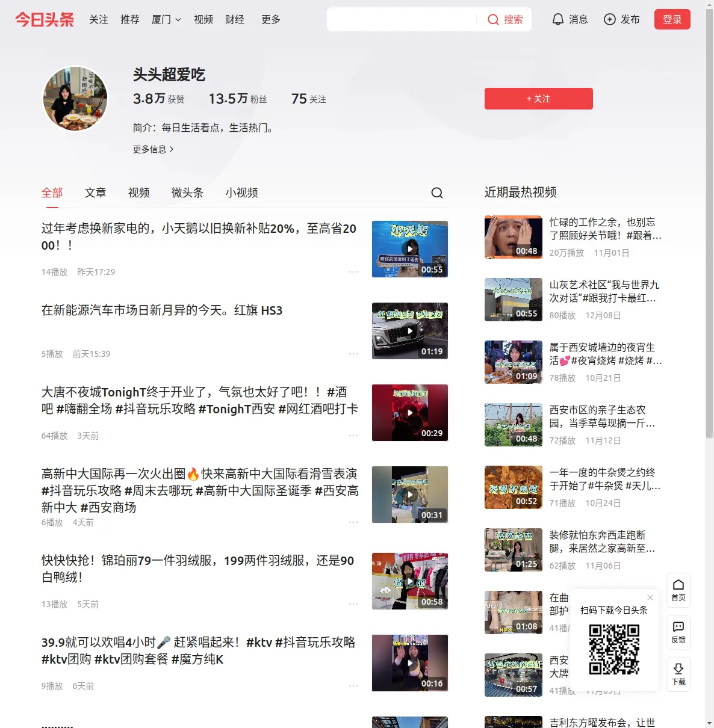
Task: Go to 关注 in top navigation
Action: [x=99, y=20]
